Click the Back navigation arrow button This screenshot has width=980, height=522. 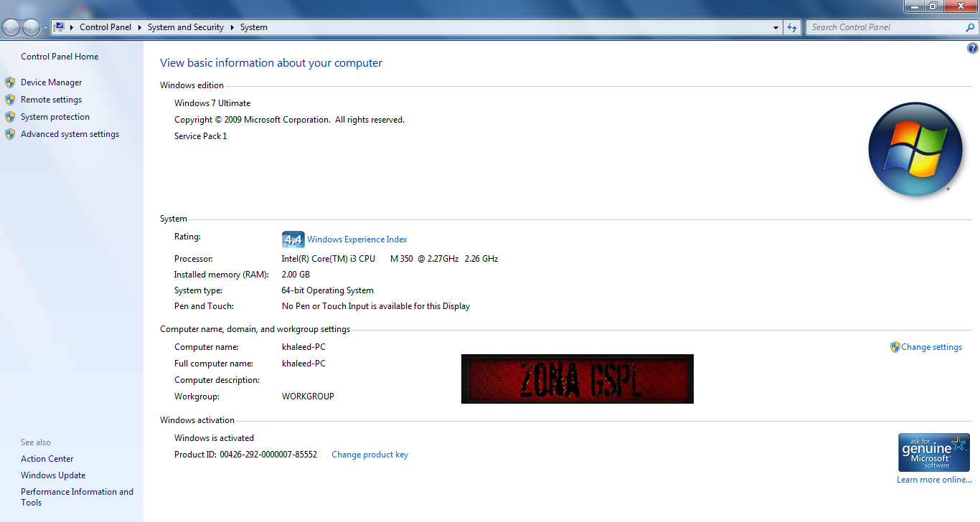click(x=11, y=28)
